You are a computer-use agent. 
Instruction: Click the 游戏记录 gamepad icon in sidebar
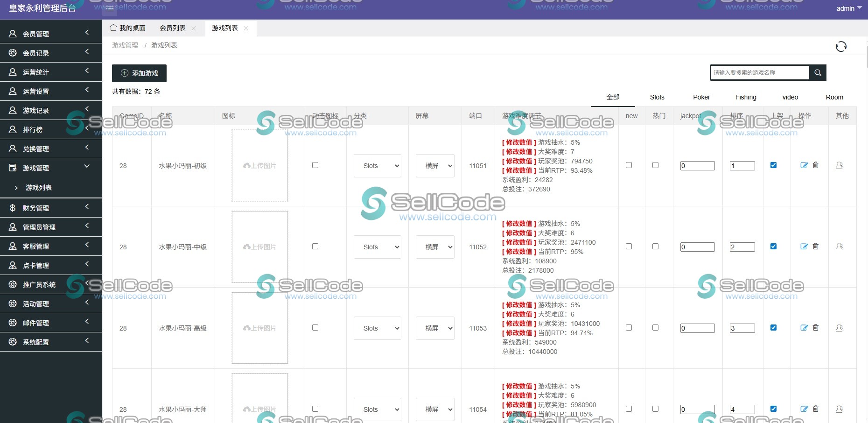click(x=13, y=110)
